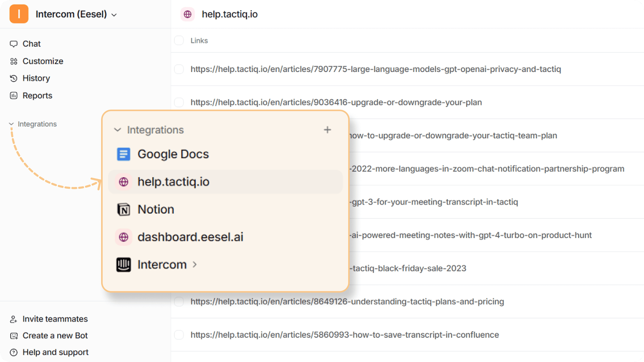Click the Customize grid icon
The image size is (644, 362).
tap(14, 61)
